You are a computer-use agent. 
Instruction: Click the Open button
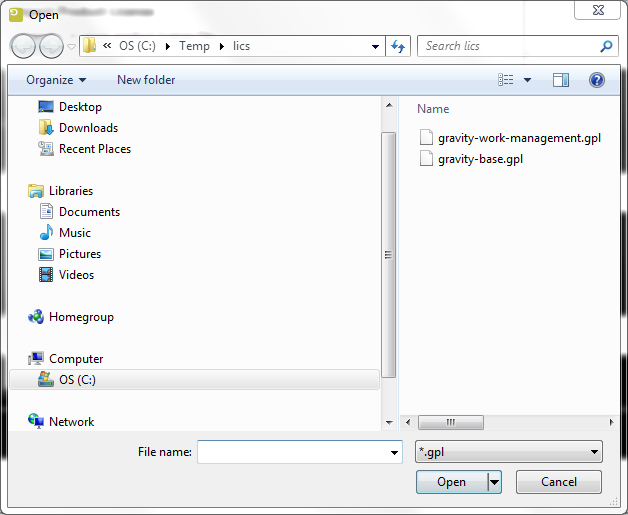[451, 482]
